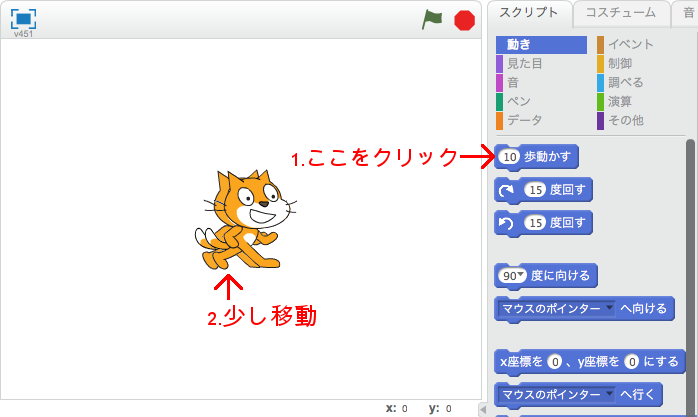Click the ペン green color swatch
698x417 pixels.
(x=499, y=101)
